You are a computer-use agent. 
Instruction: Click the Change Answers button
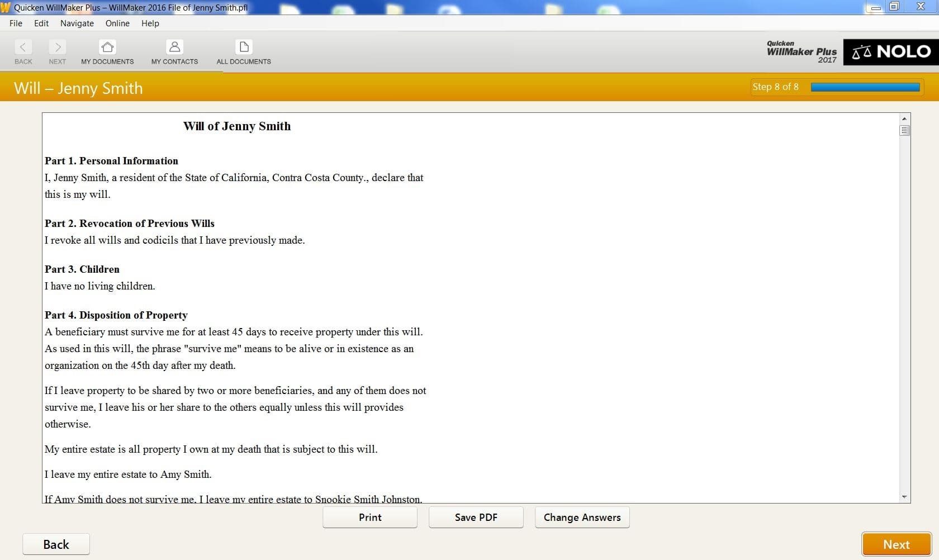point(582,518)
